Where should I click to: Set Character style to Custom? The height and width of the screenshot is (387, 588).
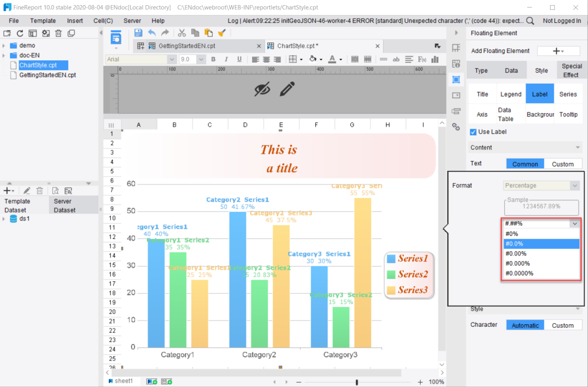(x=563, y=326)
